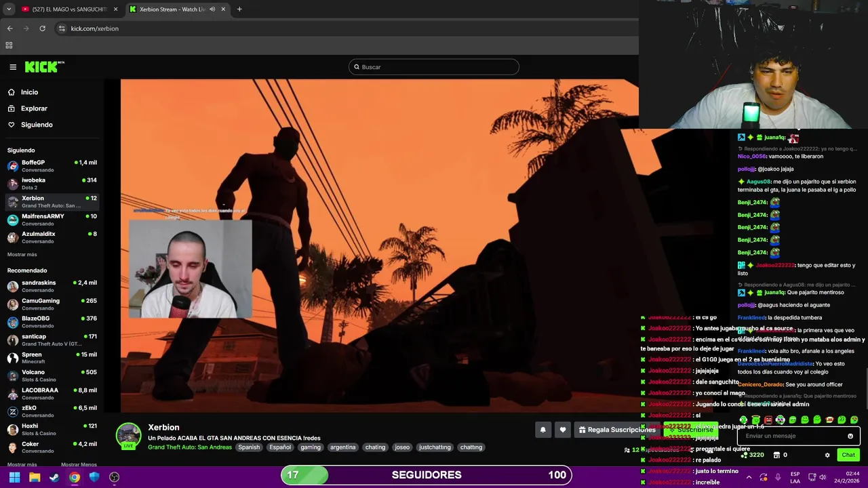Close the Xerbion Stream tab
The image size is (868, 488).
[223, 9]
